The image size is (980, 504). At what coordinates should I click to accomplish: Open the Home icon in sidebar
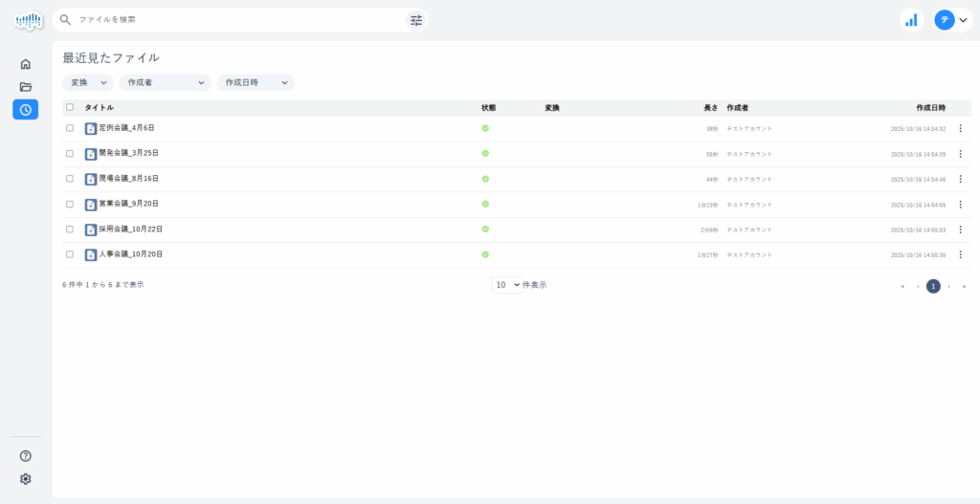pyautogui.click(x=26, y=64)
